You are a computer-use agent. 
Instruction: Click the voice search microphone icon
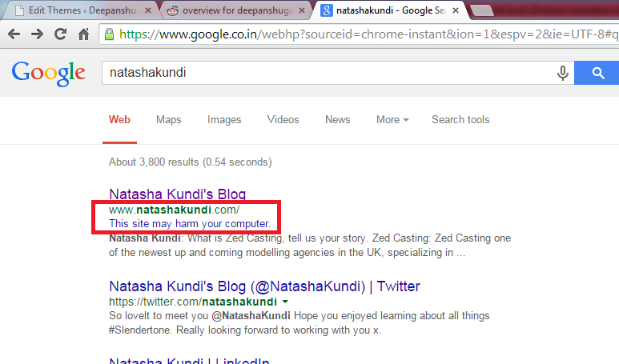click(x=563, y=74)
